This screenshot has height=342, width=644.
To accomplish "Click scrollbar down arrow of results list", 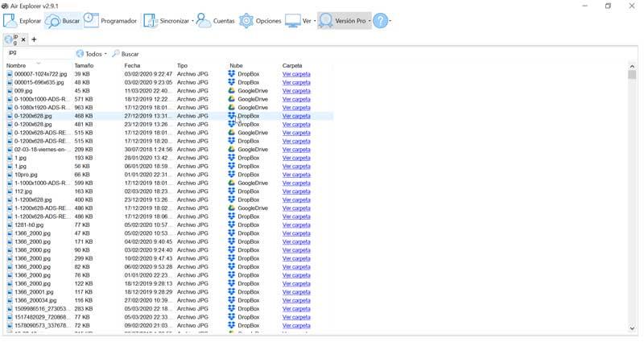I will point(632,328).
